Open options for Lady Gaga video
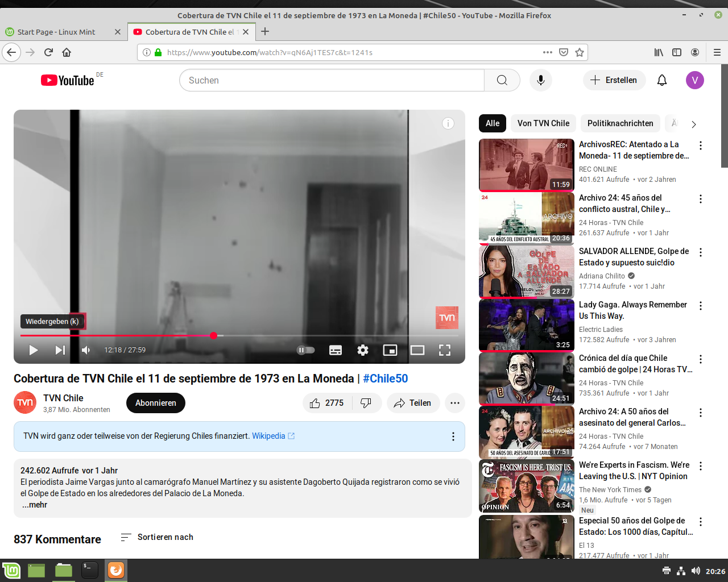The height and width of the screenshot is (582, 728). point(701,306)
